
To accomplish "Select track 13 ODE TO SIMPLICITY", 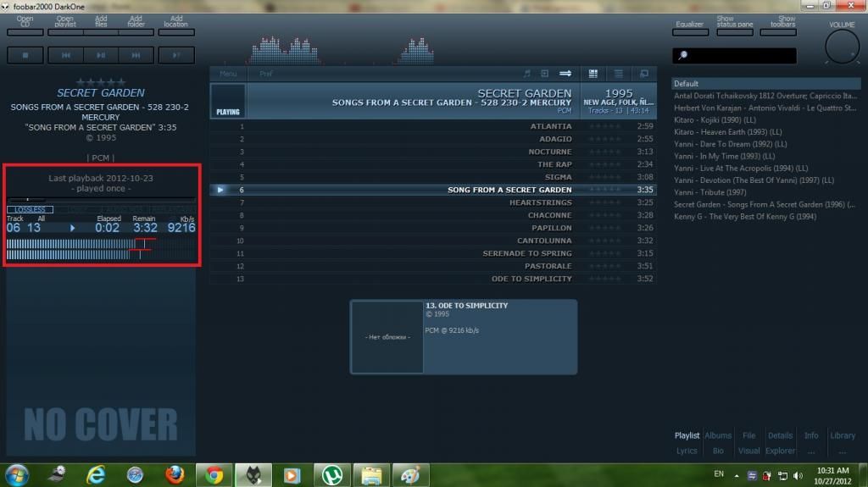I will coord(433,279).
